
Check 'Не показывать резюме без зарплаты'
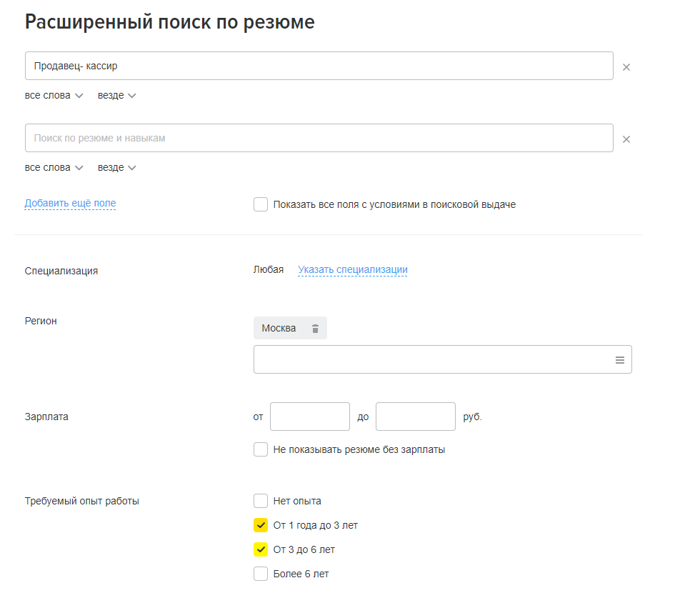point(261,449)
